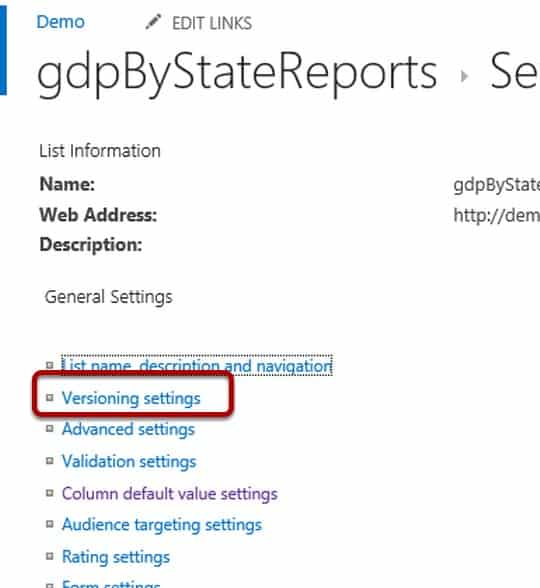Image resolution: width=540 pixels, height=588 pixels.
Task: Click the bullet icon beside Rating settings
Action: tap(50, 556)
